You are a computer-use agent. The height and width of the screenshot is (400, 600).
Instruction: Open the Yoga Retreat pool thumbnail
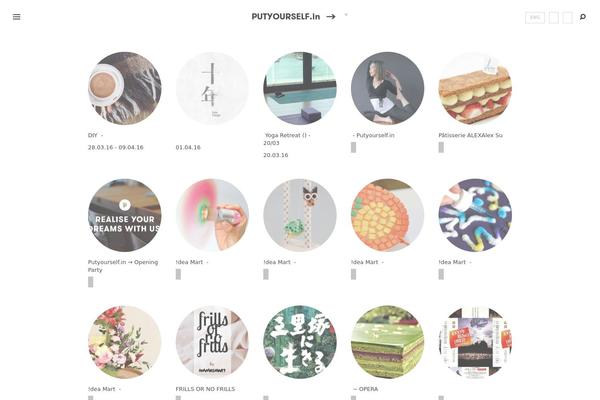300,88
